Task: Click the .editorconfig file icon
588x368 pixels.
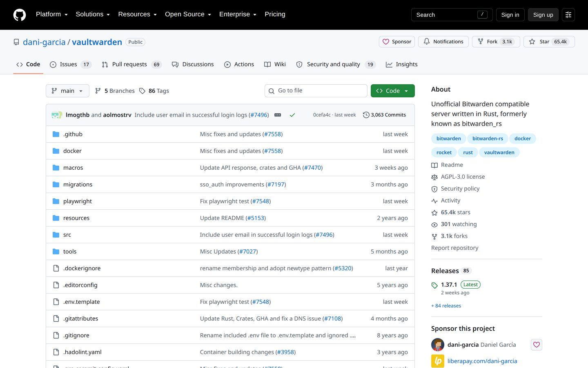Action: pyautogui.click(x=56, y=285)
